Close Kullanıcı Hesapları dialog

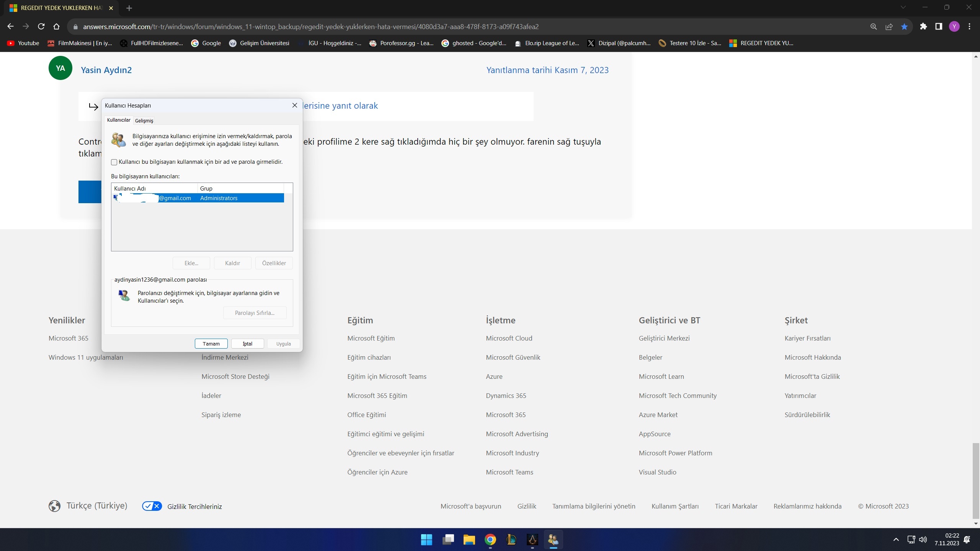[x=294, y=105]
